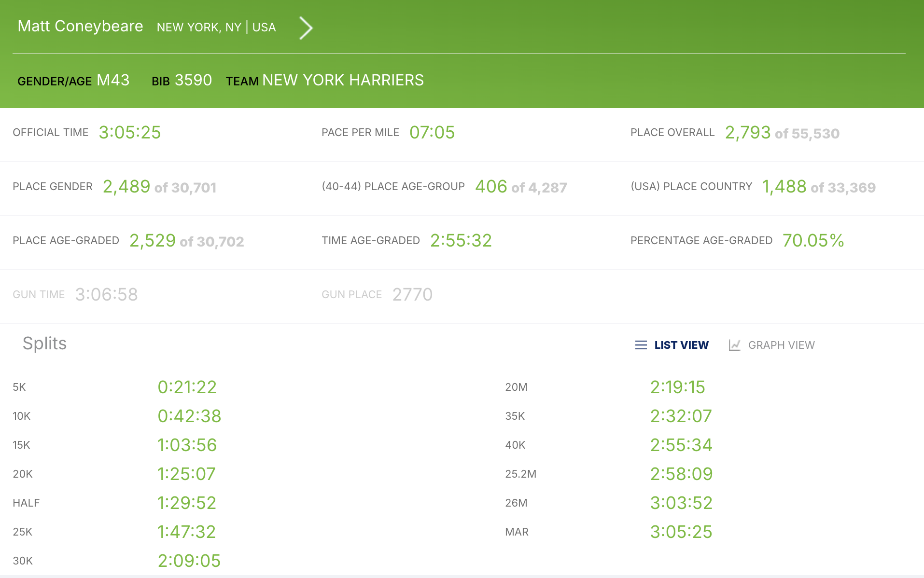The image size is (924, 578).
Task: Select 15K split time 1:03:56
Action: tap(187, 445)
